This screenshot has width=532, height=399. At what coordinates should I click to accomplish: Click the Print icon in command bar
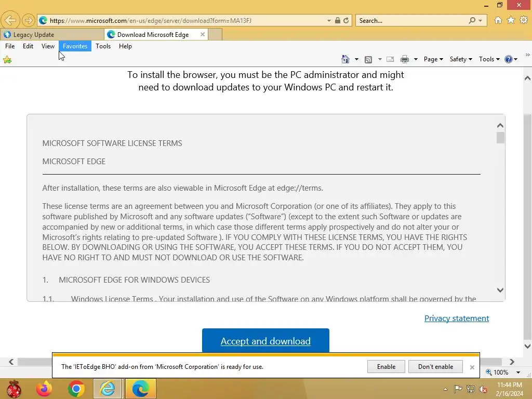[x=404, y=59]
